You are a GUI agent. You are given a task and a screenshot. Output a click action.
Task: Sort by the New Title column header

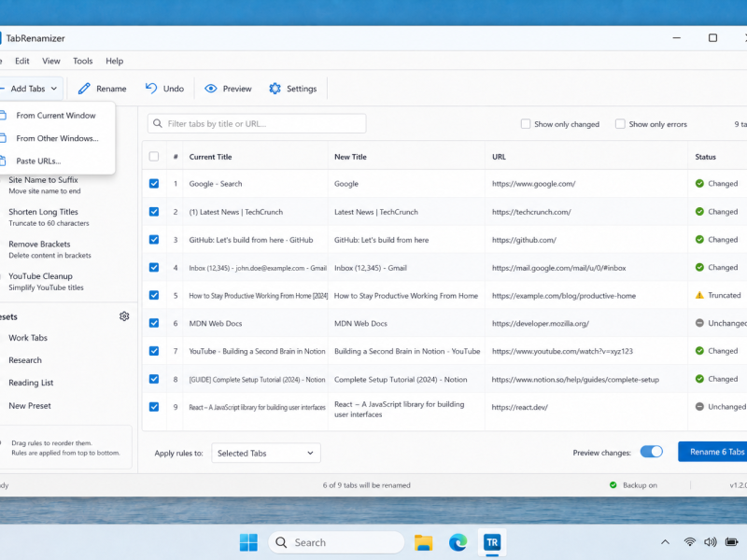[x=350, y=157]
